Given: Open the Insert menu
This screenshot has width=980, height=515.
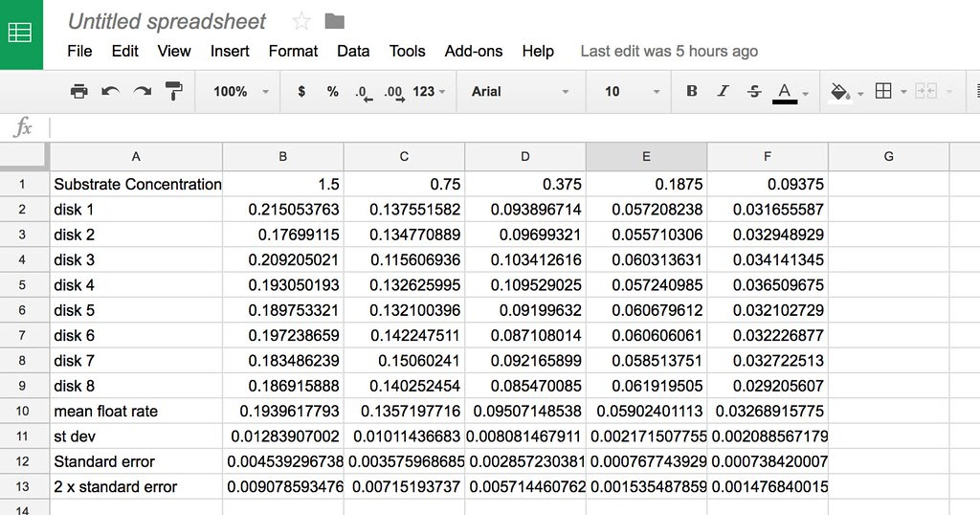Looking at the screenshot, I should (230, 52).
